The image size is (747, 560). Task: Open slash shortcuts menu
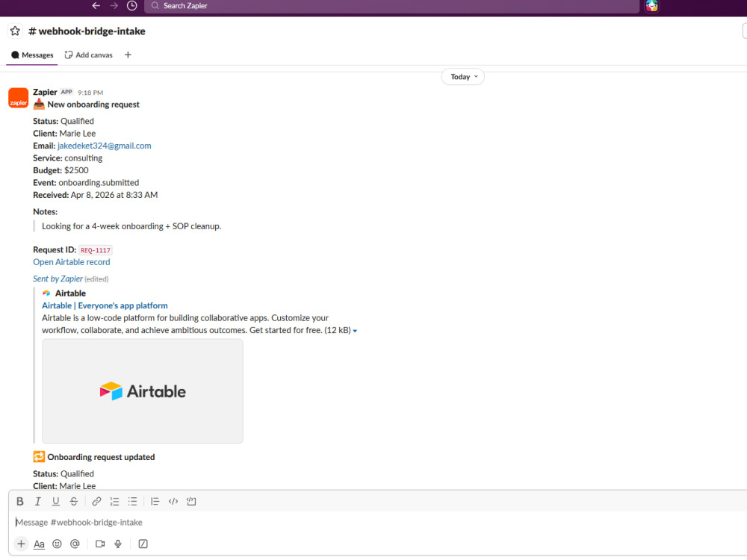tap(143, 544)
